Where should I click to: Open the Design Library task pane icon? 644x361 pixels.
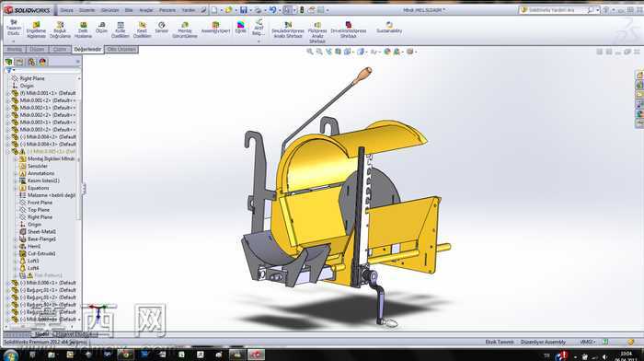coord(639,85)
